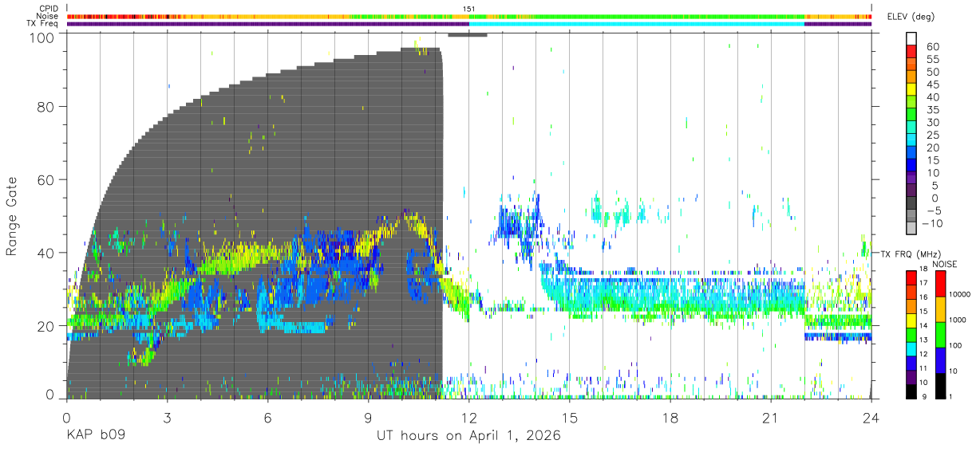
Task: Pick red 17–18 segment of TX FRQ colorbar
Action: click(911, 277)
